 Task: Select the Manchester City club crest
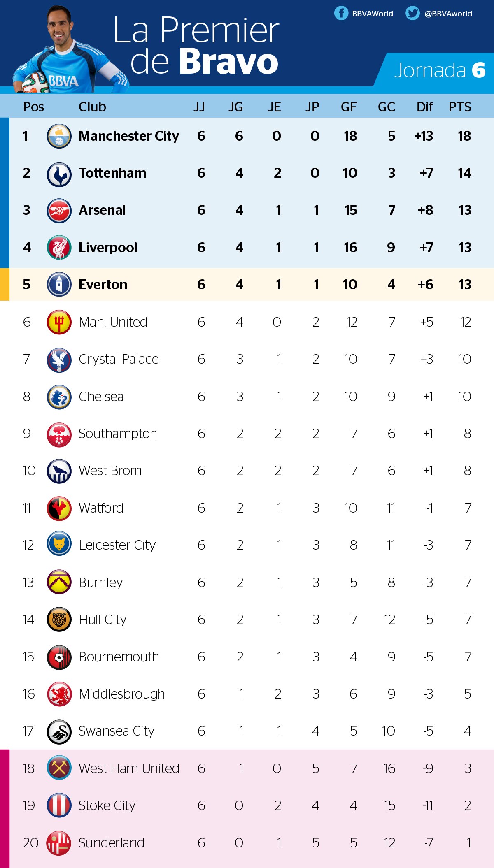click(59, 136)
